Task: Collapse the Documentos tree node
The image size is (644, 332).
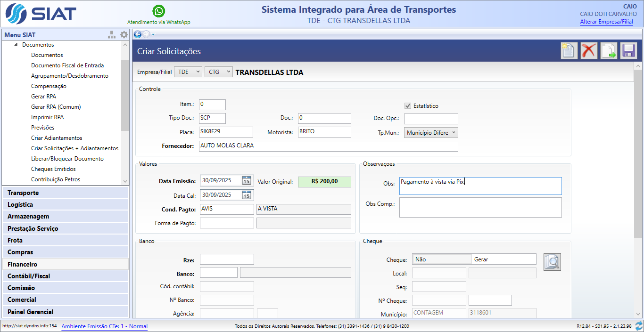Action: (x=17, y=45)
